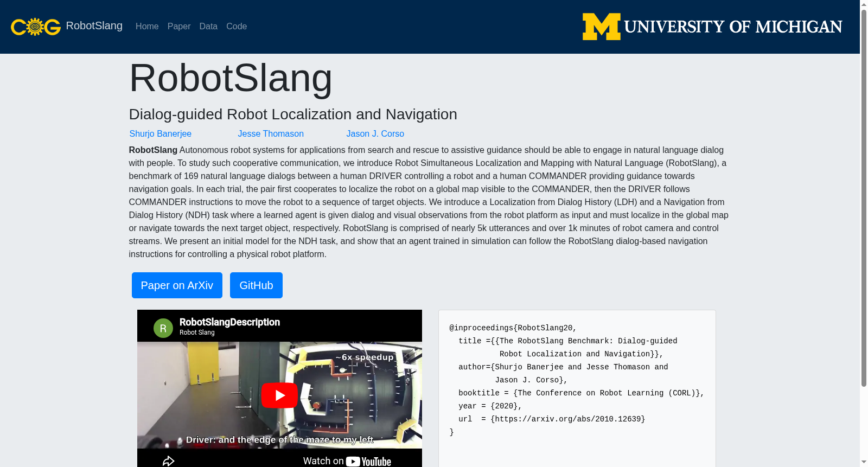Open the Paper nav item
Viewport: 868px width, 467px height.
pos(179,27)
